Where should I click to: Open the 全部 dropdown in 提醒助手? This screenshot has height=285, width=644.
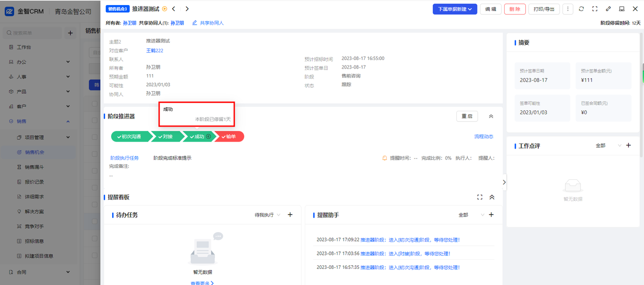pyautogui.click(x=471, y=215)
